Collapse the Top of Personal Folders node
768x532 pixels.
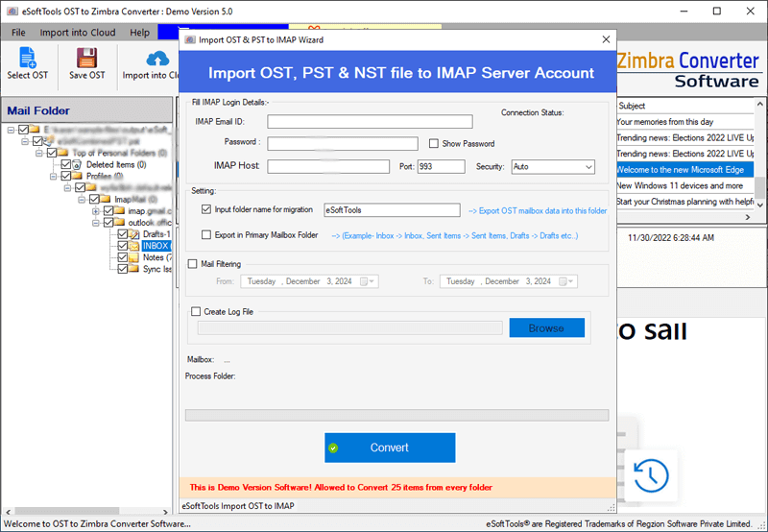click(39, 153)
